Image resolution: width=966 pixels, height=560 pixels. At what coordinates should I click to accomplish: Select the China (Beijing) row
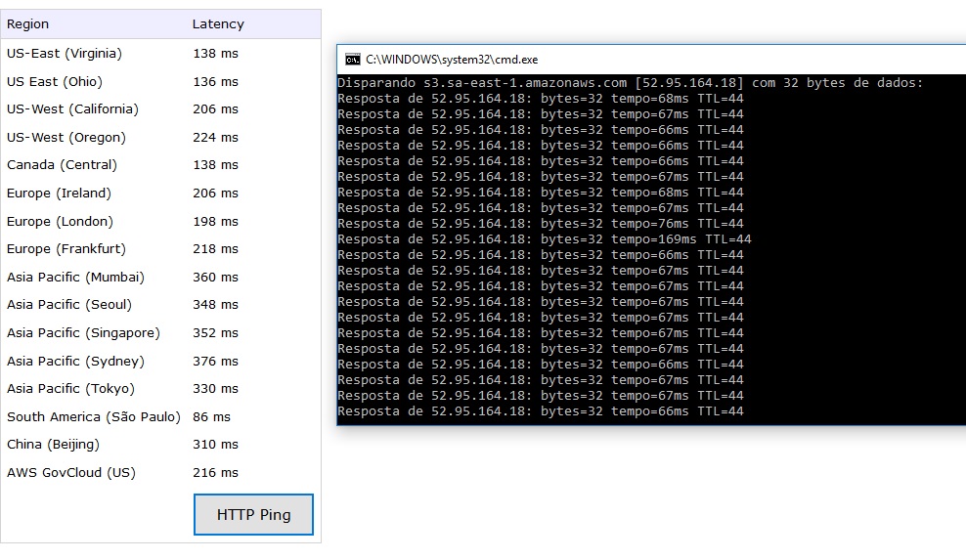click(53, 445)
